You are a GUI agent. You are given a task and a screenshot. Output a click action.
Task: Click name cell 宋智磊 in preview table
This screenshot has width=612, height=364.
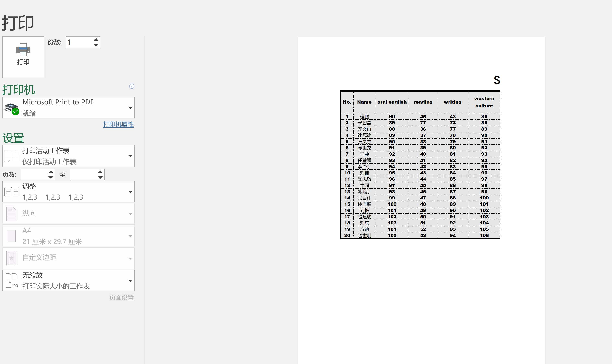click(364, 123)
